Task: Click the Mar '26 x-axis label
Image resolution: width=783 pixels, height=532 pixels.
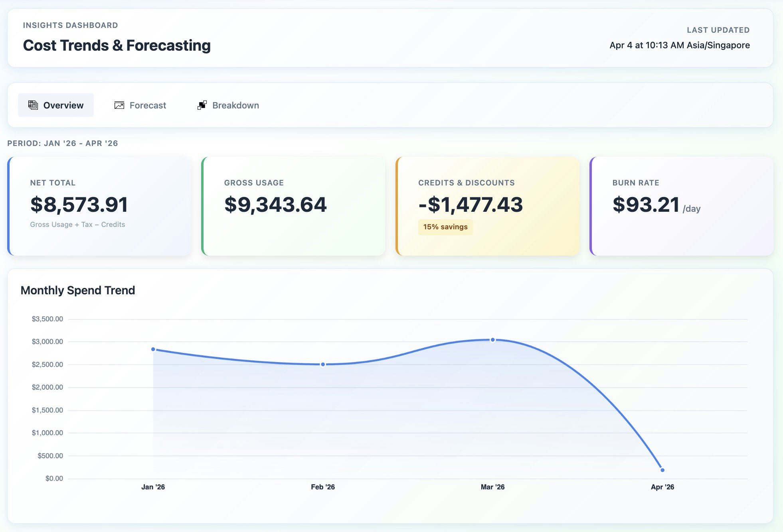Action: tap(492, 487)
